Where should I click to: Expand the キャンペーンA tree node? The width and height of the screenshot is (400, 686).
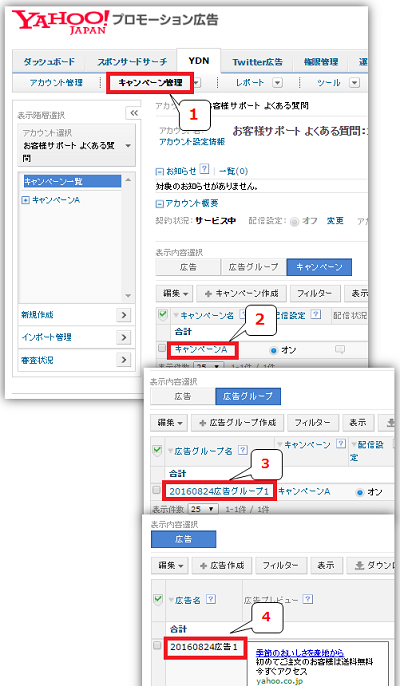click(x=25, y=200)
